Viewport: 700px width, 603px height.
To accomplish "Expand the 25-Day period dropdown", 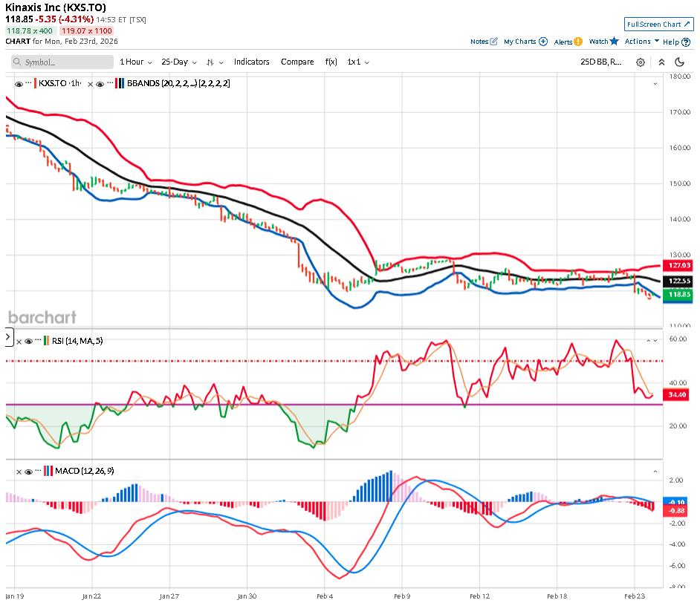I will tap(179, 62).
